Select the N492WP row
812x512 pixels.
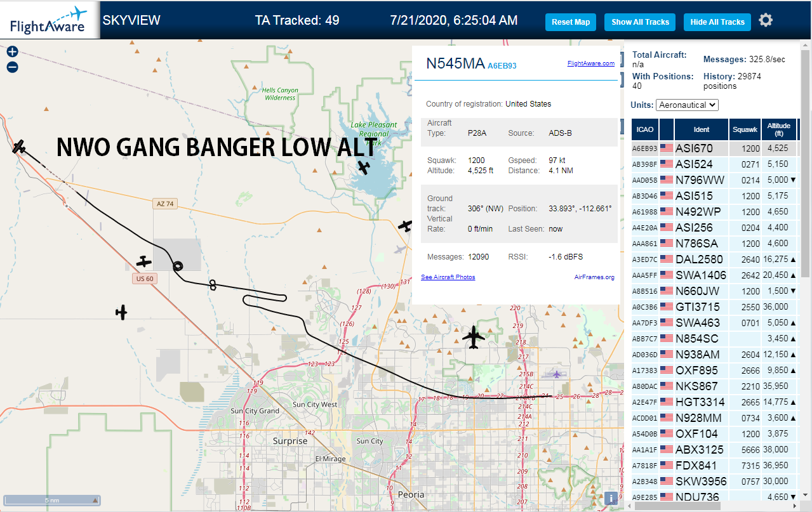pyautogui.click(x=714, y=212)
